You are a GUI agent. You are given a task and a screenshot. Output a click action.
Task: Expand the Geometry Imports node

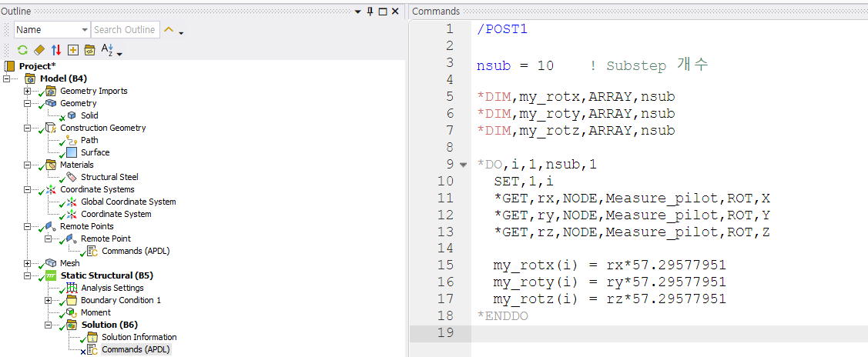pos(27,91)
